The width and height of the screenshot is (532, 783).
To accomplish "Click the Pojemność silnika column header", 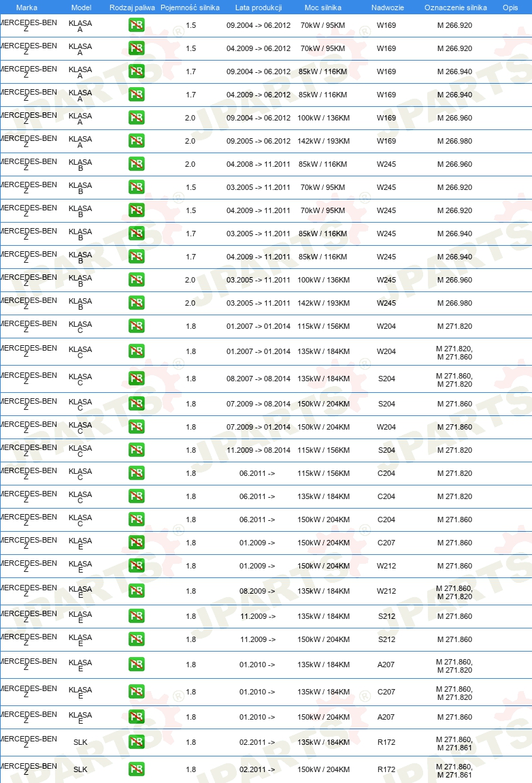I will pyautogui.click(x=190, y=7).
